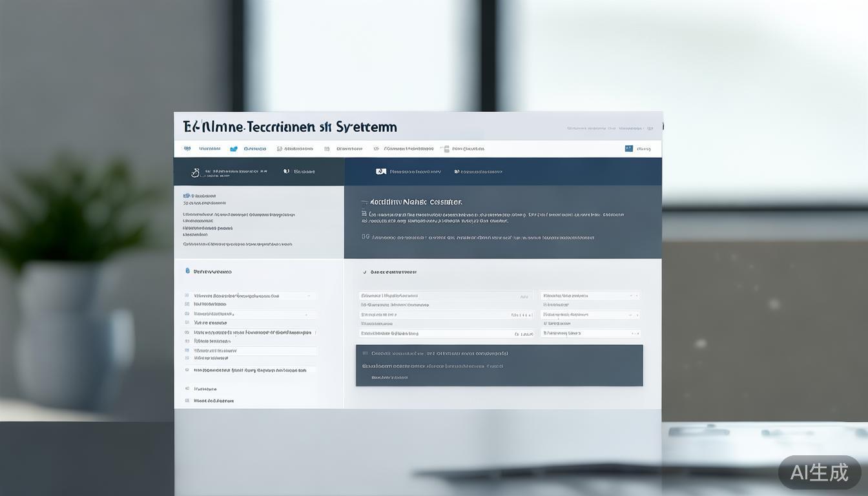Viewport: 868px width, 496px height.
Task: Click the blue square icon at the navigation bar's far end
Action: 628,149
